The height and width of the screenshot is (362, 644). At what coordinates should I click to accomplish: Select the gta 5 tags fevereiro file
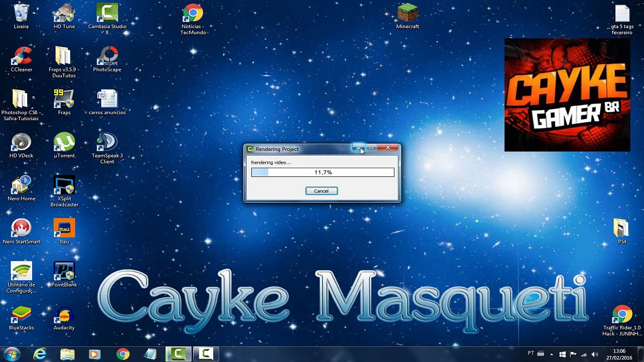coord(622,20)
